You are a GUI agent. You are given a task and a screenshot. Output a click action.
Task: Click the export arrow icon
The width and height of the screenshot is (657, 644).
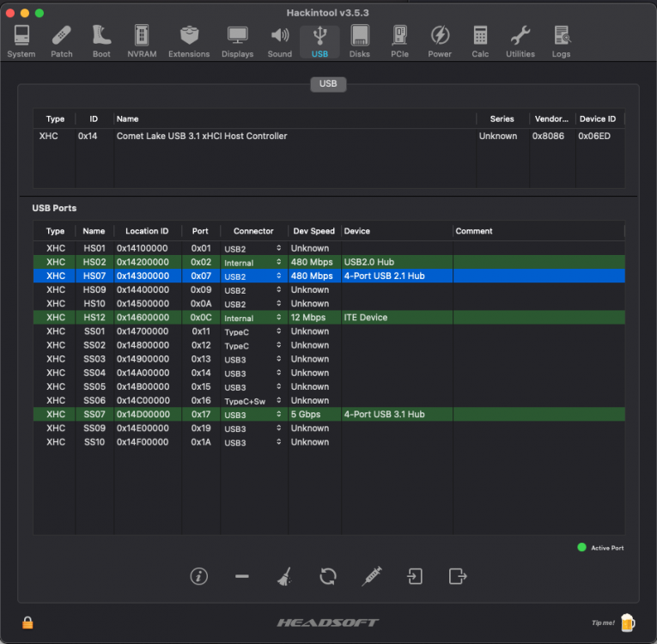point(458,576)
